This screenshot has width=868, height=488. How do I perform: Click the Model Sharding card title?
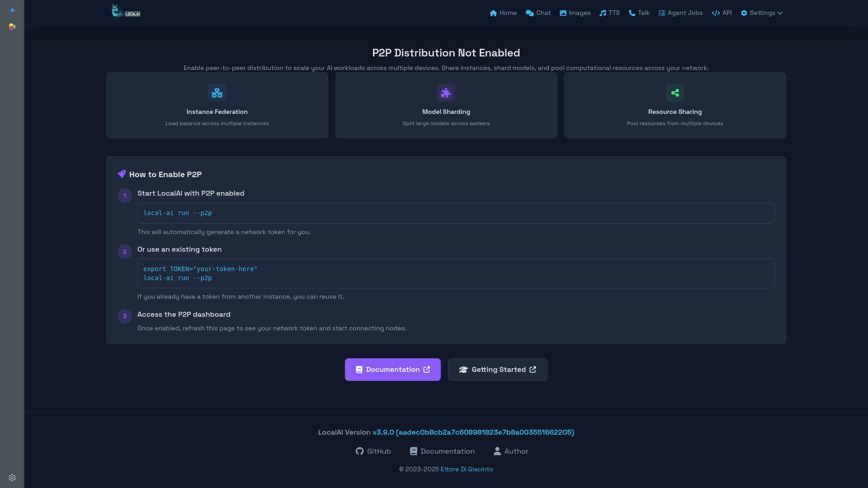pyautogui.click(x=446, y=112)
